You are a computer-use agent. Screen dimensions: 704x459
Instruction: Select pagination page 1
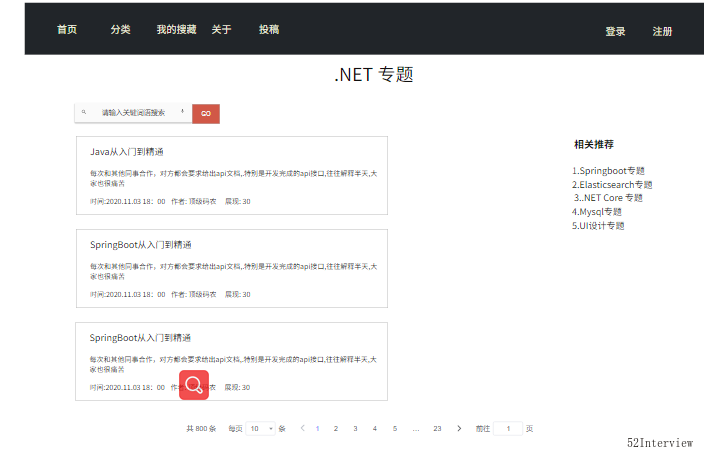[x=317, y=428]
